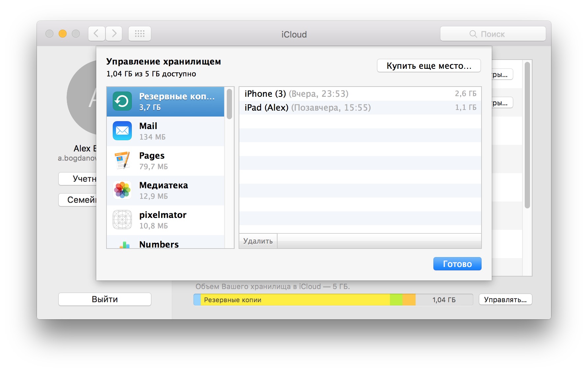Select the Photos Медиатека icon
Screen dimensions: 588x372
pyautogui.click(x=122, y=190)
